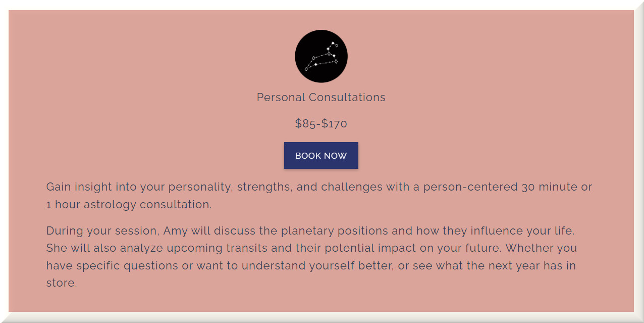644x323 pixels.
Task: Click the Pisces constellation icon
Action: pyautogui.click(x=321, y=56)
